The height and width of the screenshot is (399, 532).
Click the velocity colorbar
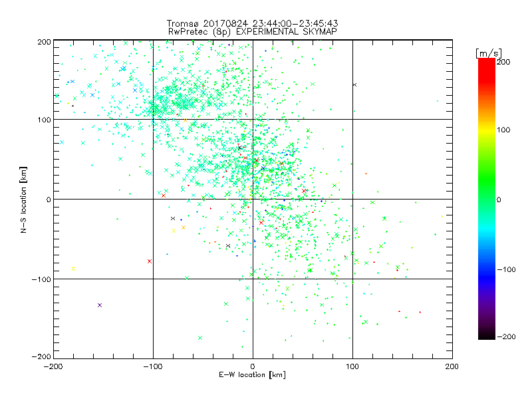click(487, 199)
